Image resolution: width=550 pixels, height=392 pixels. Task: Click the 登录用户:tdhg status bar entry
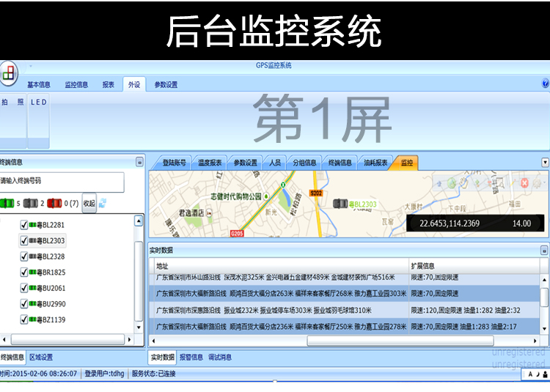pyautogui.click(x=104, y=374)
